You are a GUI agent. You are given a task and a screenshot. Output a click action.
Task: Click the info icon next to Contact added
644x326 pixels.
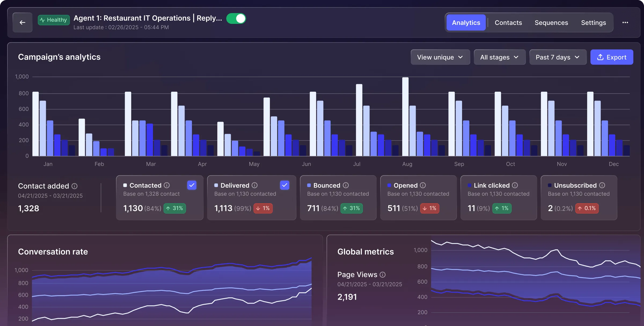[x=75, y=186]
